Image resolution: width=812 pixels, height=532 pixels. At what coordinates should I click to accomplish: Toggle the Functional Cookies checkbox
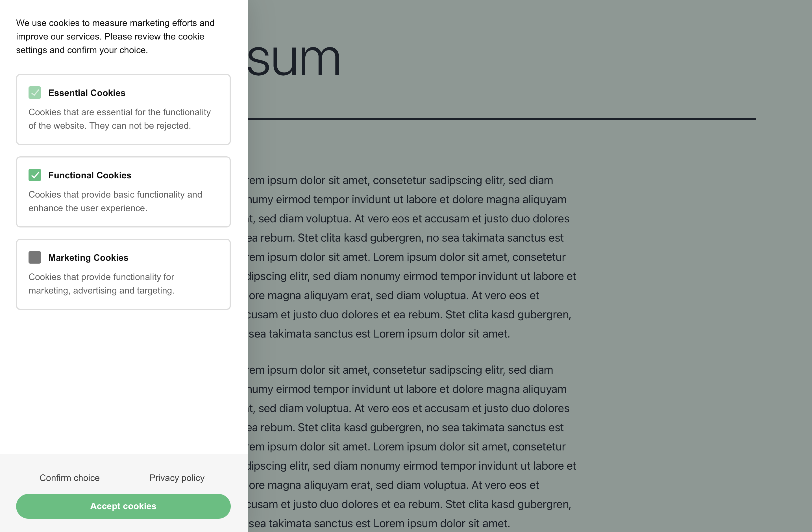tap(34, 175)
